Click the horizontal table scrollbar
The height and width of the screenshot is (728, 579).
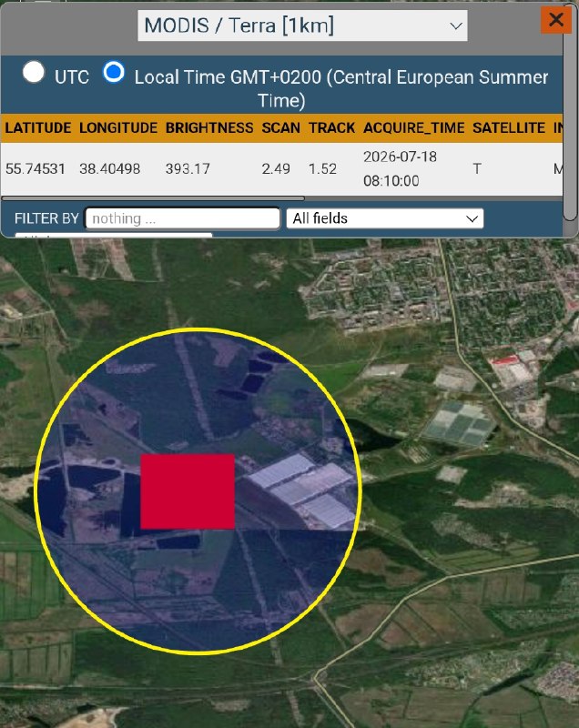(x=153, y=198)
